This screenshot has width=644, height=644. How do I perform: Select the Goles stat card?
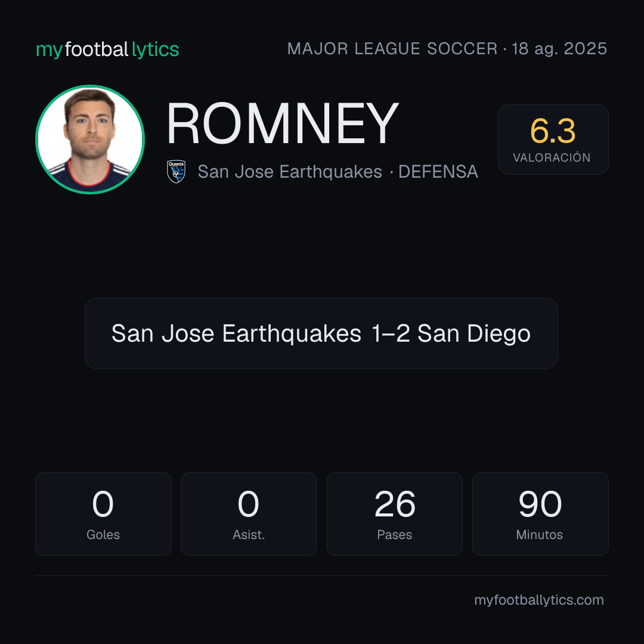point(103,514)
